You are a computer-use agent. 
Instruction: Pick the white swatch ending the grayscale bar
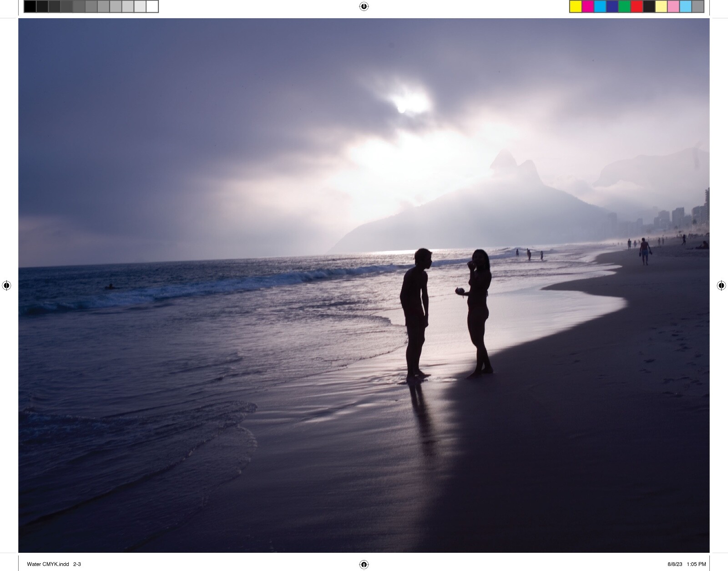(x=152, y=6)
